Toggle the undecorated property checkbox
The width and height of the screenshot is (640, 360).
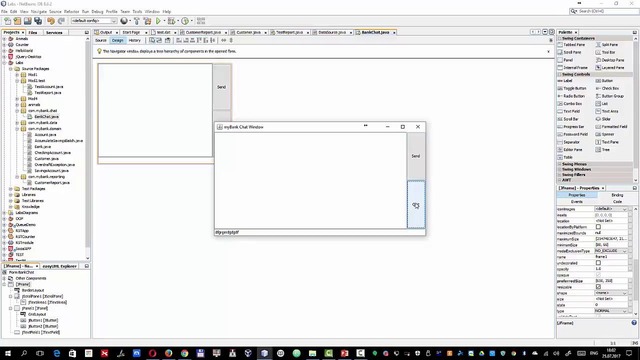click(598, 263)
